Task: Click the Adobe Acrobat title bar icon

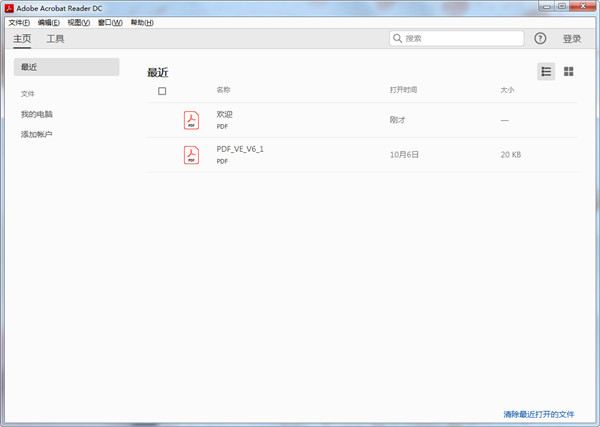Action: [8, 7]
